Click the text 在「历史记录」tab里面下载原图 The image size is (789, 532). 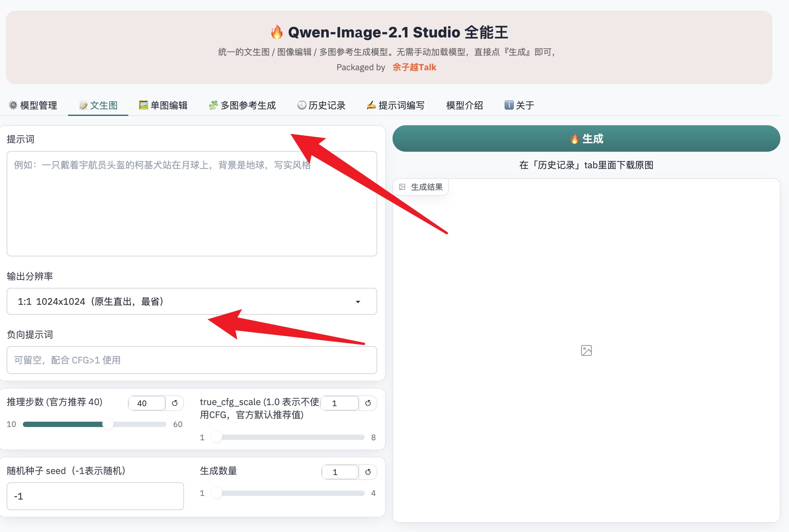(586, 165)
